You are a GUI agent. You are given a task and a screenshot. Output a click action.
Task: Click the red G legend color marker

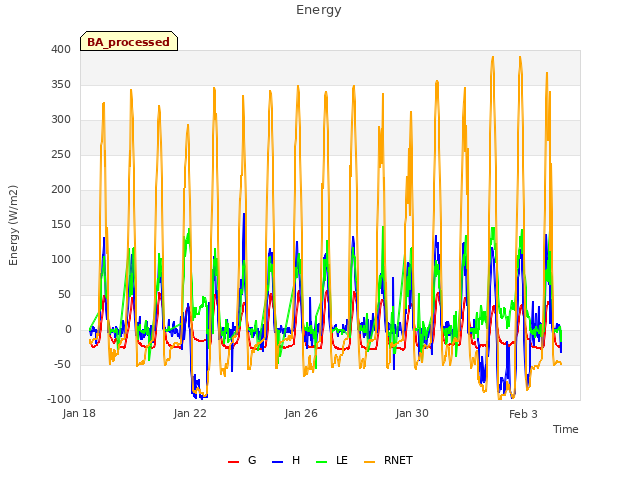coord(233,462)
